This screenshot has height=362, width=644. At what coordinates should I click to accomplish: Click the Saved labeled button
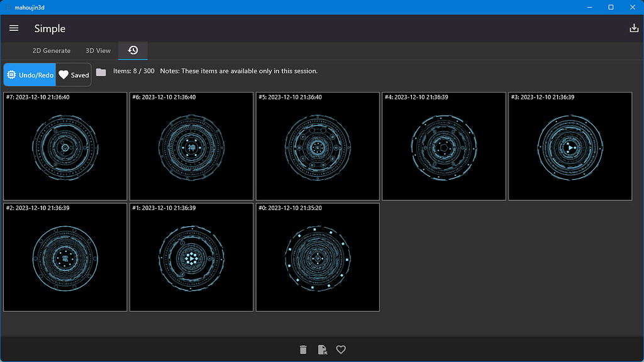[x=73, y=74]
